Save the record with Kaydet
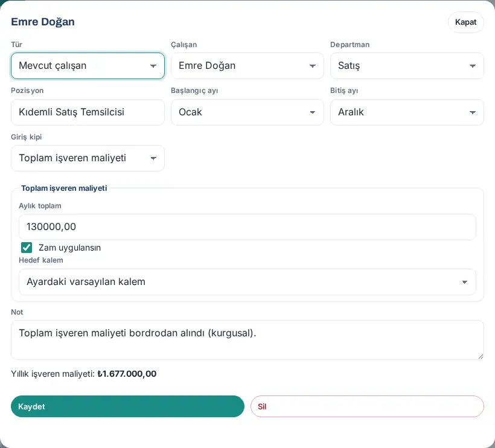Viewport: 495px width, 448px height. click(127, 406)
